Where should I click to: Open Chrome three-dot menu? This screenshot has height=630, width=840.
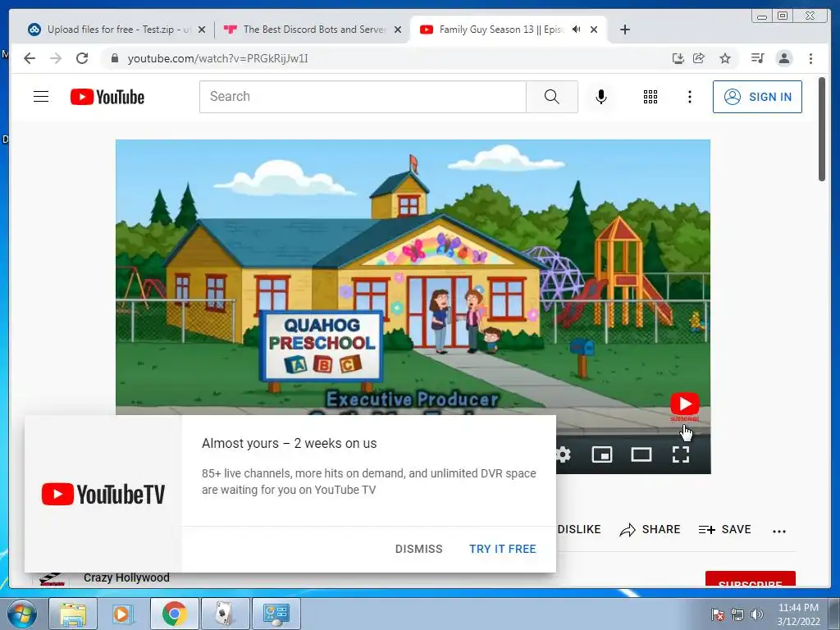[x=810, y=58]
